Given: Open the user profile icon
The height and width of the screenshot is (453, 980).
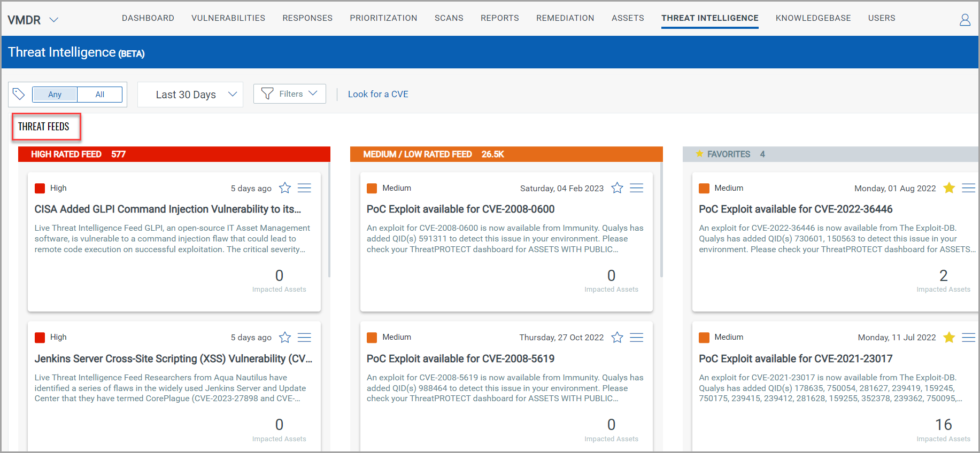Looking at the screenshot, I should [x=964, y=20].
